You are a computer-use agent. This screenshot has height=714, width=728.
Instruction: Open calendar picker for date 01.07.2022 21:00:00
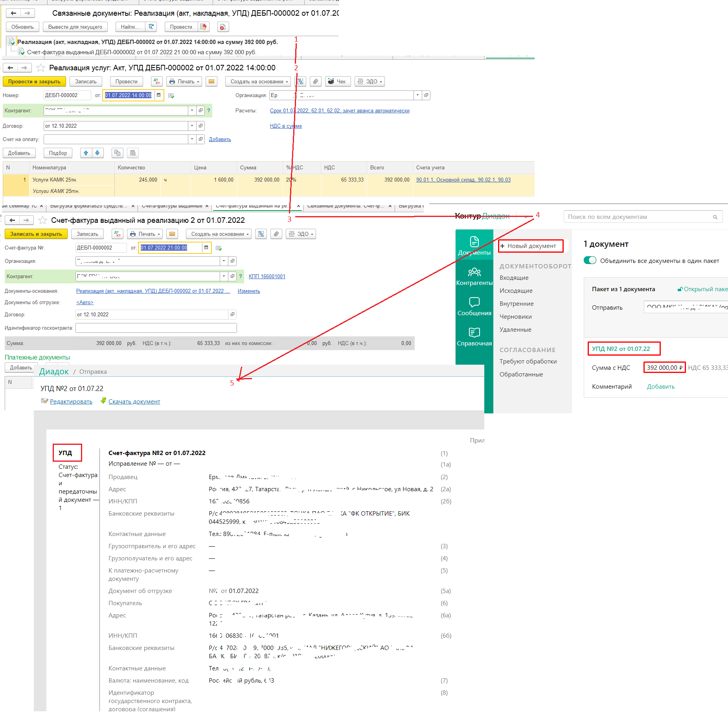206,248
